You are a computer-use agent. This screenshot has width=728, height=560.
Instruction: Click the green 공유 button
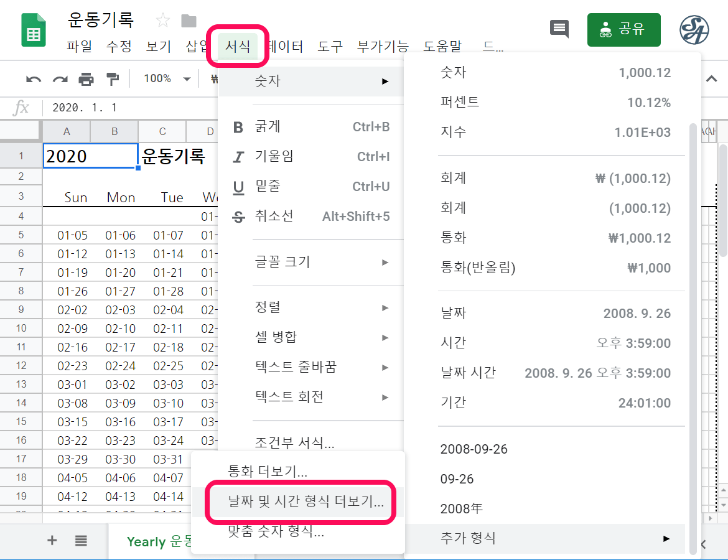[x=623, y=29]
